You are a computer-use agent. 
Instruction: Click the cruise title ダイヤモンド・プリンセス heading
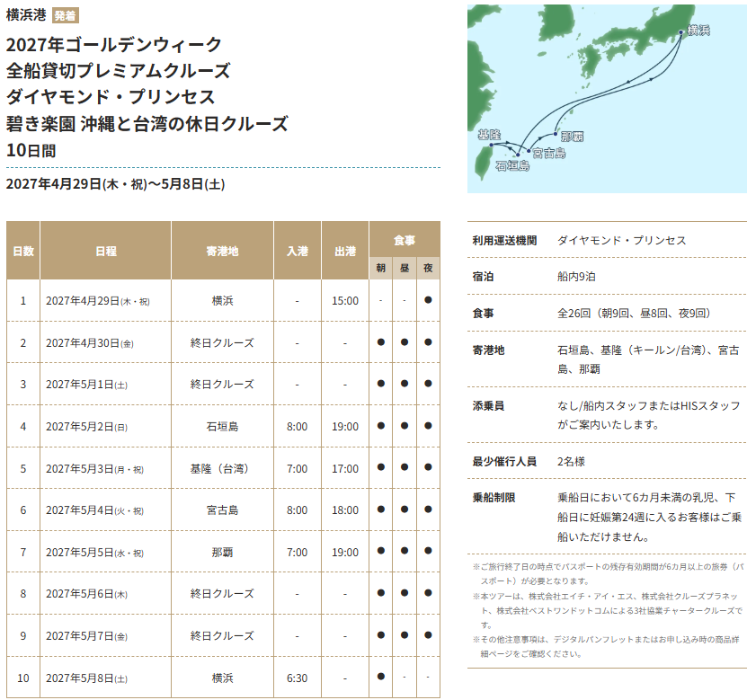pyautogui.click(x=110, y=97)
